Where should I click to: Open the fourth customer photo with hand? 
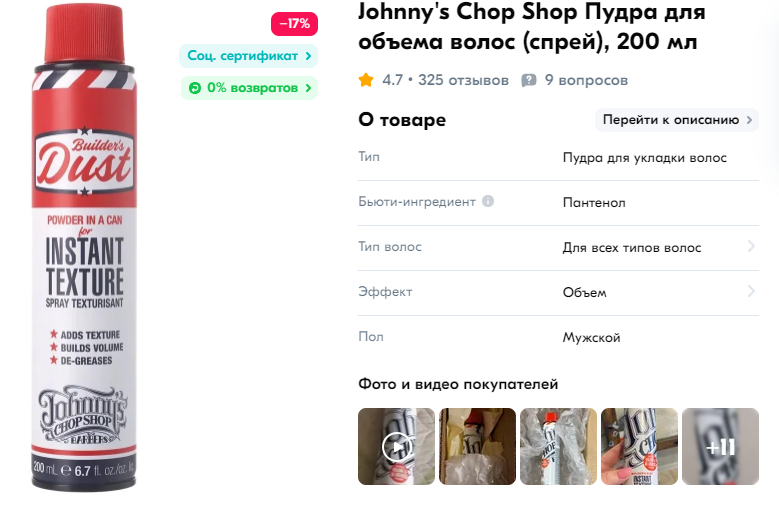pyautogui.click(x=639, y=446)
